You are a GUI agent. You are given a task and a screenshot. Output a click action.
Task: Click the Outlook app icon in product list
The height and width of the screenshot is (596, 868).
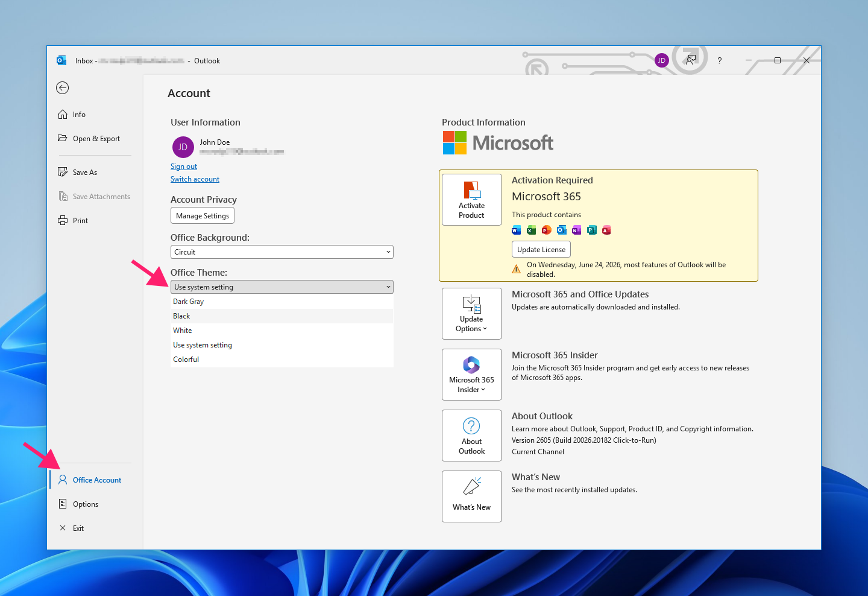pyautogui.click(x=561, y=230)
